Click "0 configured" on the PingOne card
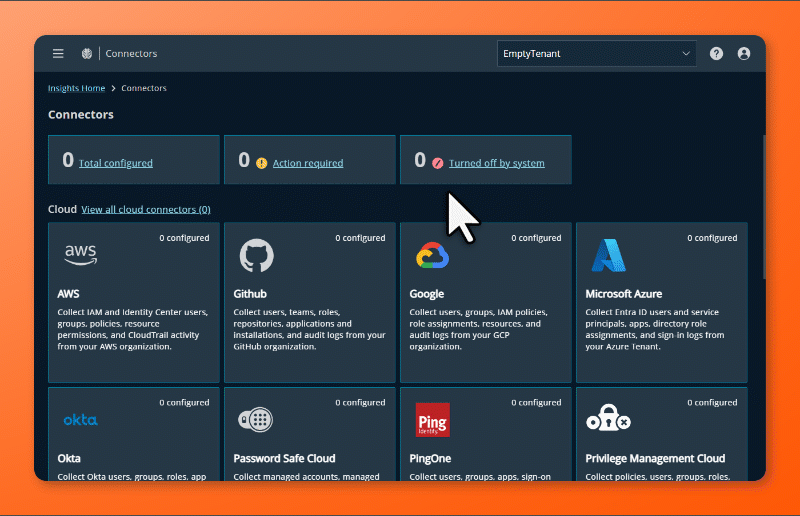Viewport: 800px width, 516px height. [536, 403]
